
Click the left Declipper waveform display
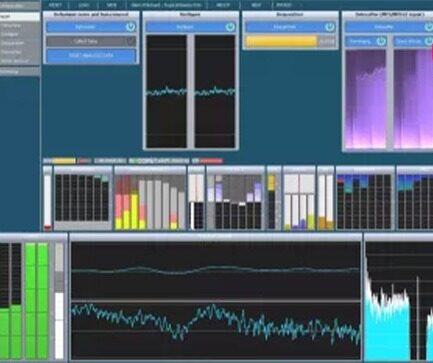pyautogui.click(x=166, y=91)
